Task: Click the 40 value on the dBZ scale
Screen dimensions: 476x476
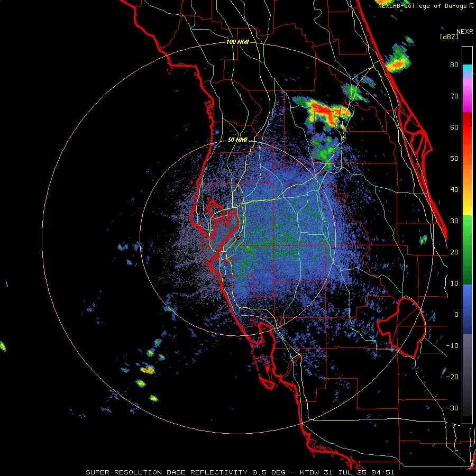Action: tap(454, 190)
